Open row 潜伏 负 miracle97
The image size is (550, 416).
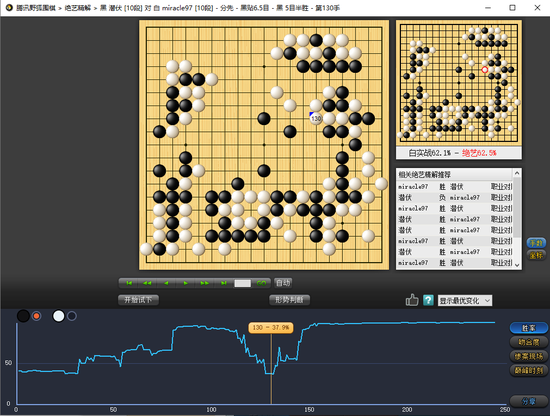(x=455, y=197)
